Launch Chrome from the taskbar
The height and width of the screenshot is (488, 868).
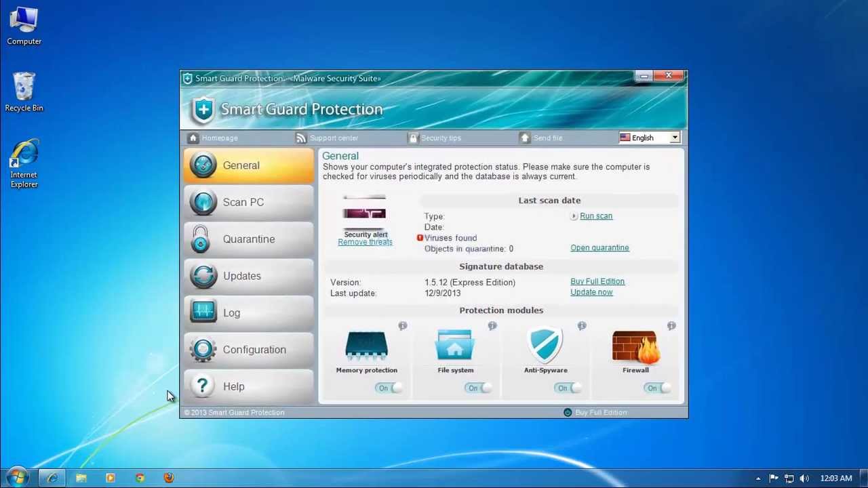tap(140, 479)
